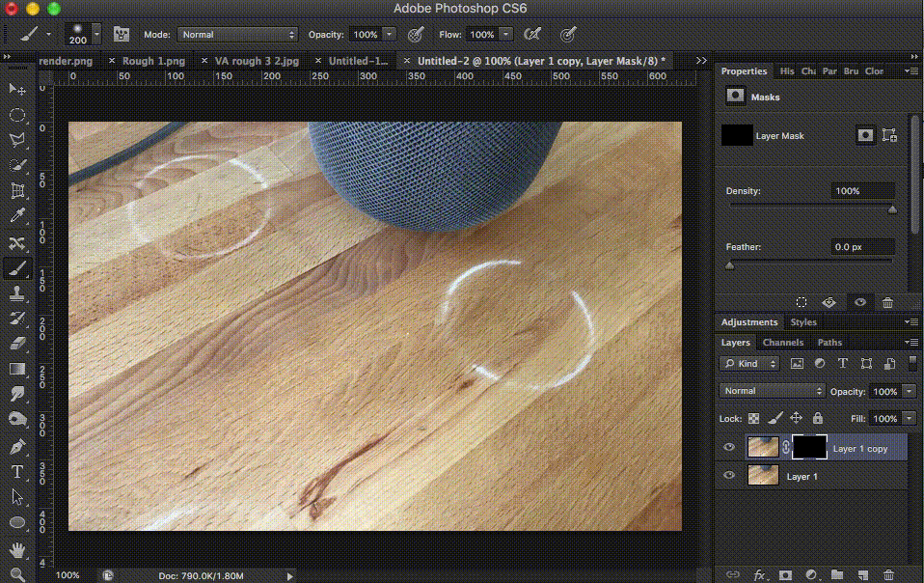The image size is (924, 583).
Task: Open the tool preset picker arrow
Action: click(49, 34)
